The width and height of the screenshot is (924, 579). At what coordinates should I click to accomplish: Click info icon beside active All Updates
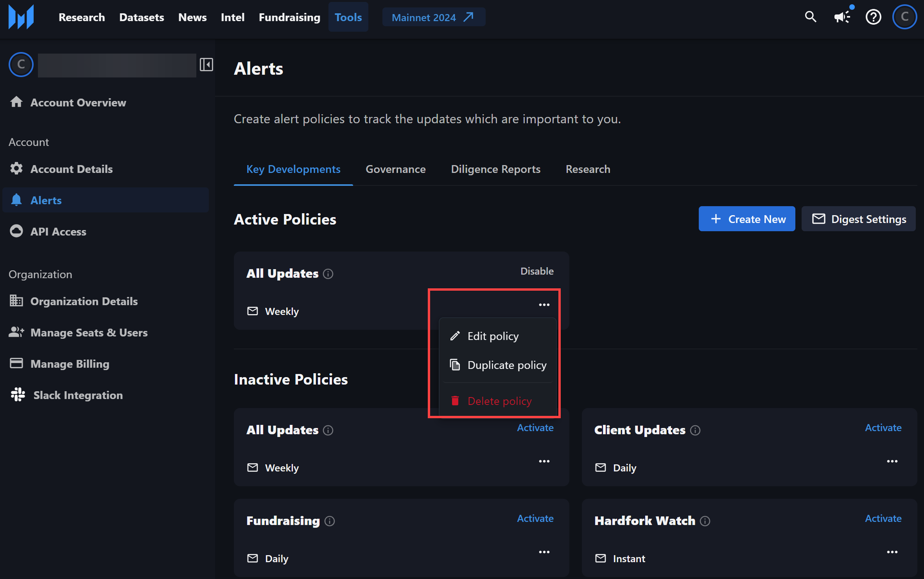pyautogui.click(x=328, y=274)
